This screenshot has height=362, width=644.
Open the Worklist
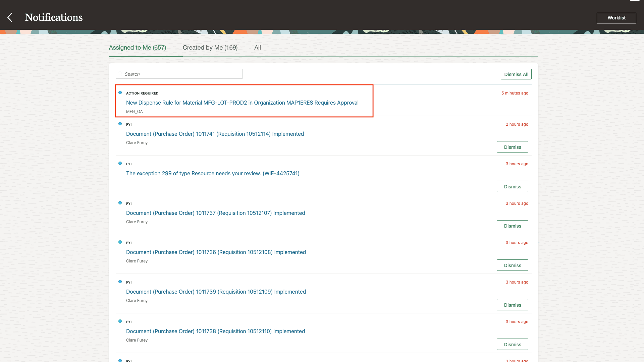tap(616, 18)
